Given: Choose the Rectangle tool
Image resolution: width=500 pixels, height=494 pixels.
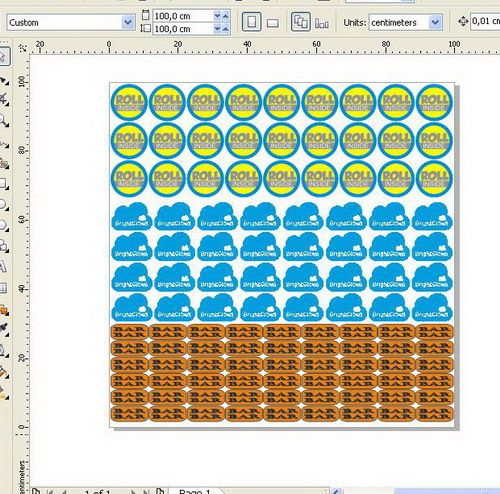Looking at the screenshot, I should point(3,183).
